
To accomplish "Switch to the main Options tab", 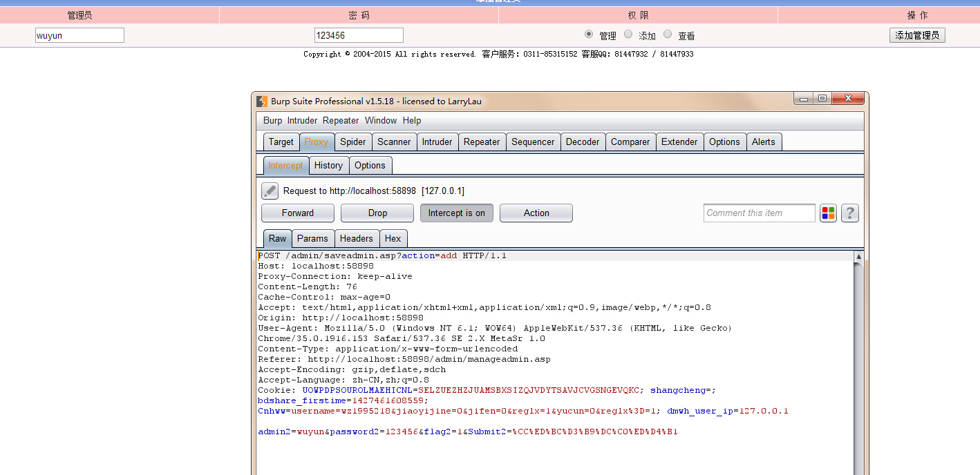I will [724, 142].
